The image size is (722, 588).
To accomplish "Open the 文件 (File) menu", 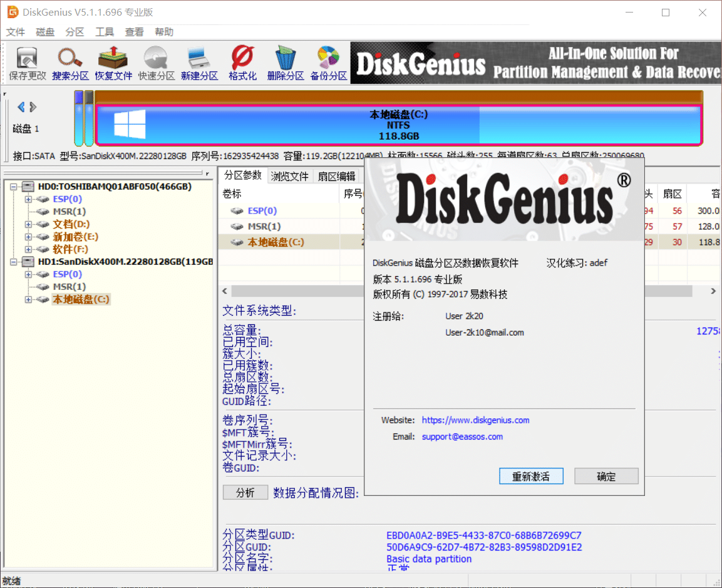I will pyautogui.click(x=15, y=32).
